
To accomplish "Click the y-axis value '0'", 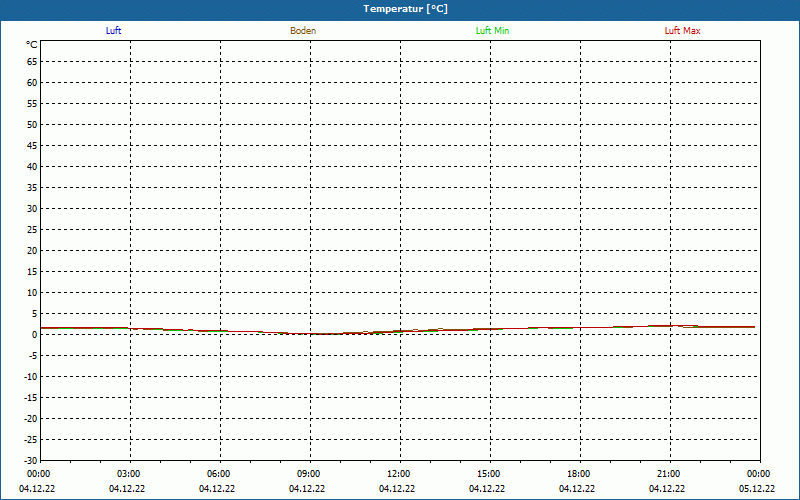I will (x=34, y=335).
